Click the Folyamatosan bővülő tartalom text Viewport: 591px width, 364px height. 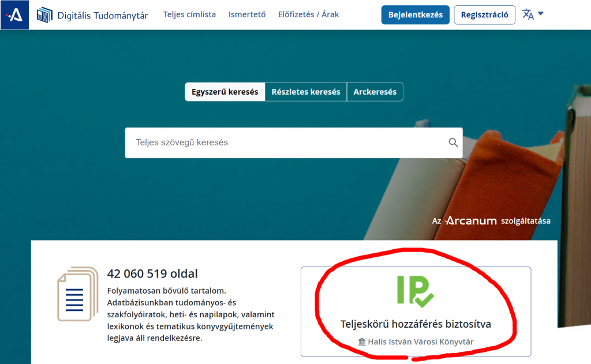click(167, 291)
